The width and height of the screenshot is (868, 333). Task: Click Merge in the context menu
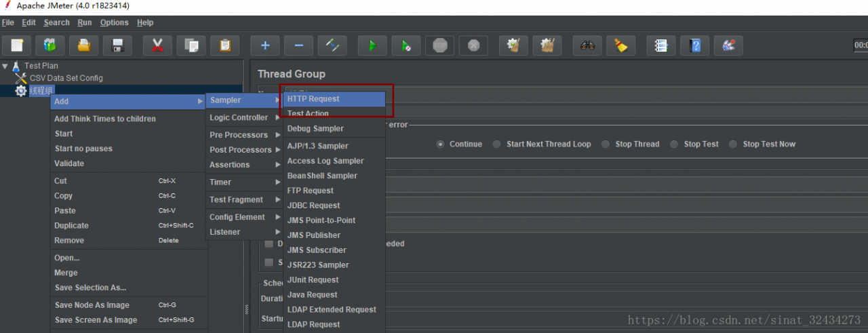click(x=129, y=273)
